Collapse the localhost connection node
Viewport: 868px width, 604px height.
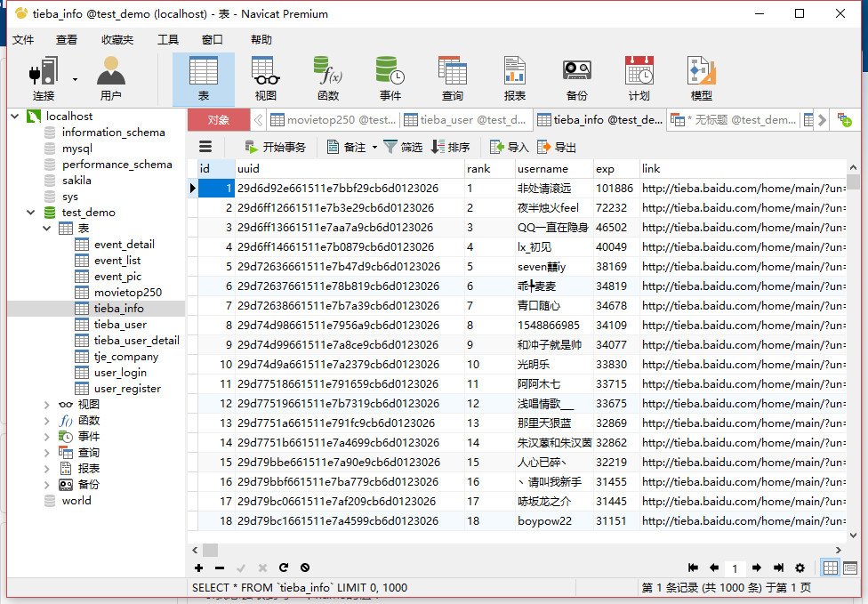coord(15,117)
